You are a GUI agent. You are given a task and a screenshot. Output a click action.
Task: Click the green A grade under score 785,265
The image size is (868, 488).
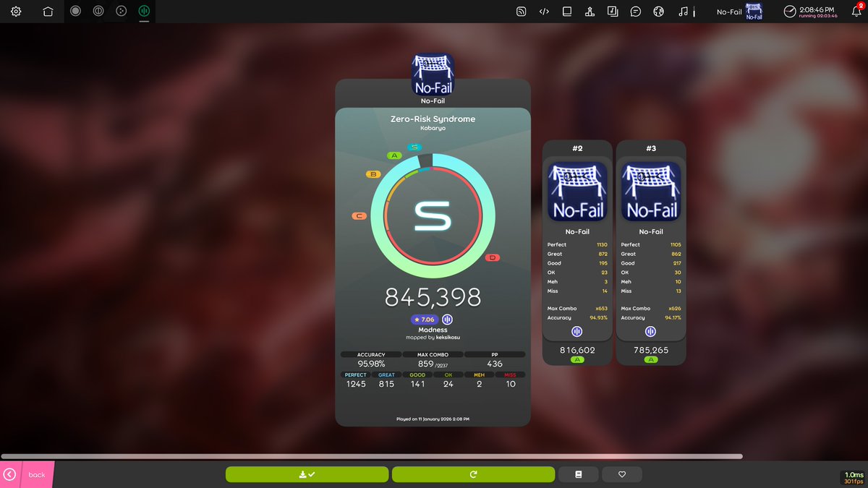pos(651,359)
